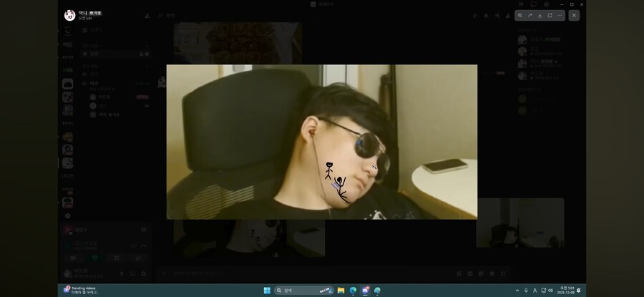
Task: Open volume control from the speaker icon
Action: coord(550,291)
